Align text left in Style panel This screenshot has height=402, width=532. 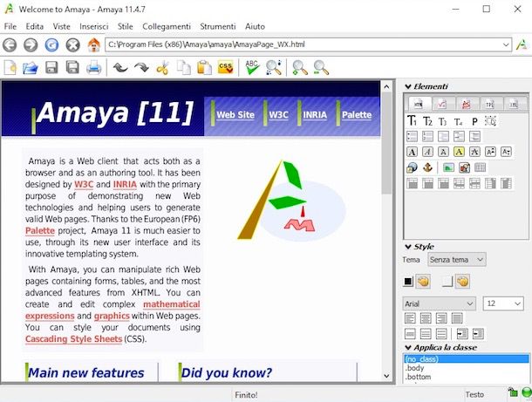410,318
